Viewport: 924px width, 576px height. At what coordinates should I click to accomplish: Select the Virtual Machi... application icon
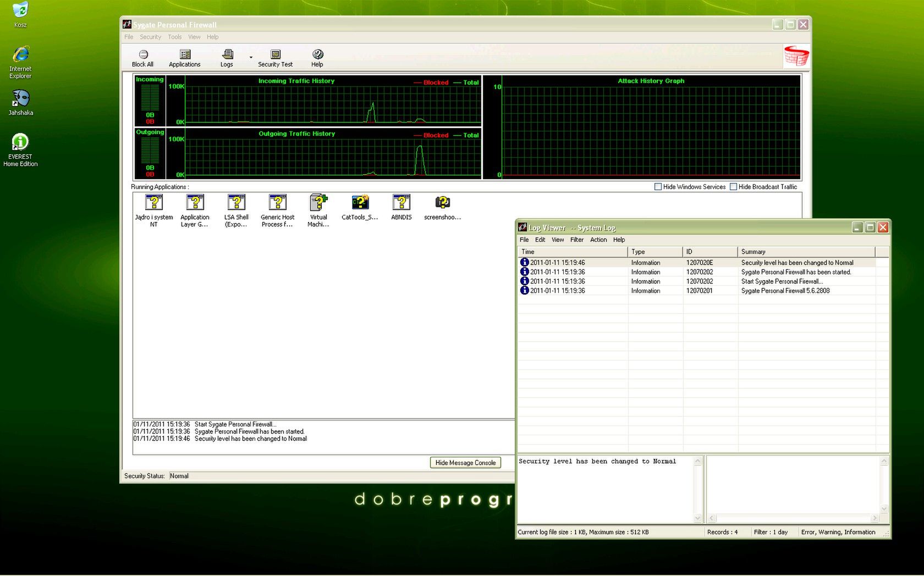[x=318, y=211]
